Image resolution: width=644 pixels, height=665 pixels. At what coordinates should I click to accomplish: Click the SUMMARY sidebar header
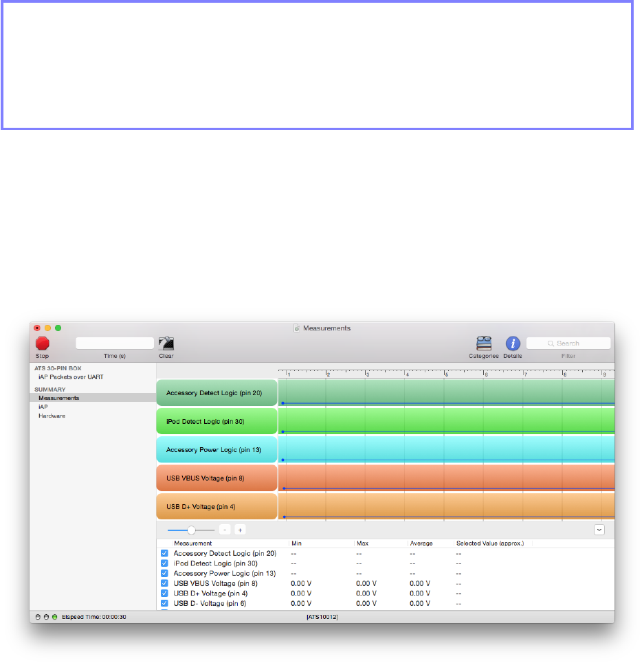[x=49, y=390]
